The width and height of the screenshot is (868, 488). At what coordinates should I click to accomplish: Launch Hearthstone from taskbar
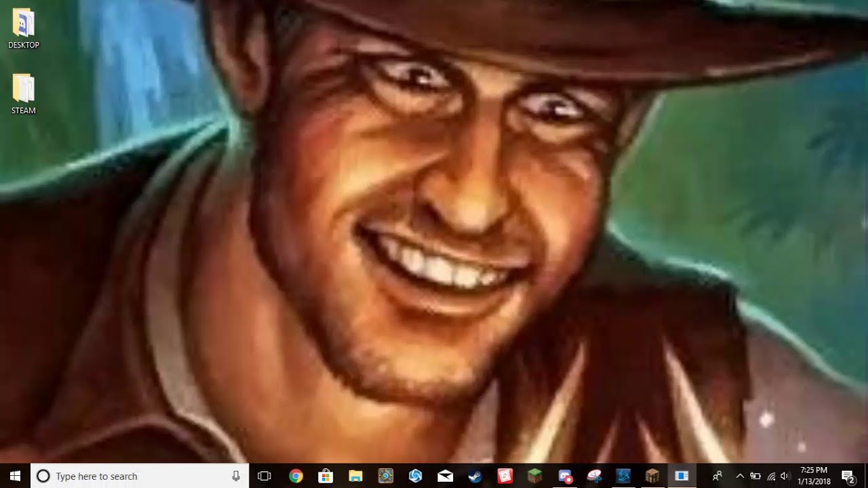(385, 476)
